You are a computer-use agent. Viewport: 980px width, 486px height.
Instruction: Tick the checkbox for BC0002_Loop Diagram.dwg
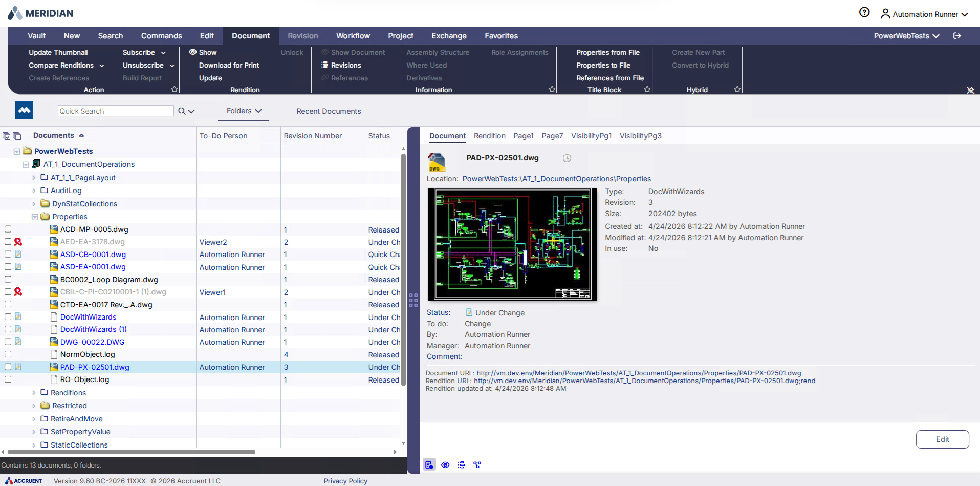click(x=8, y=280)
